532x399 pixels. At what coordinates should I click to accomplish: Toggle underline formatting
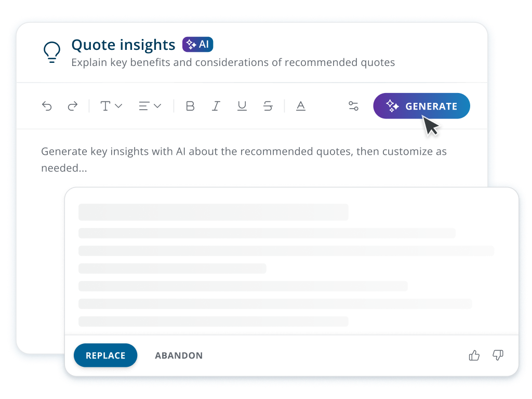(242, 107)
